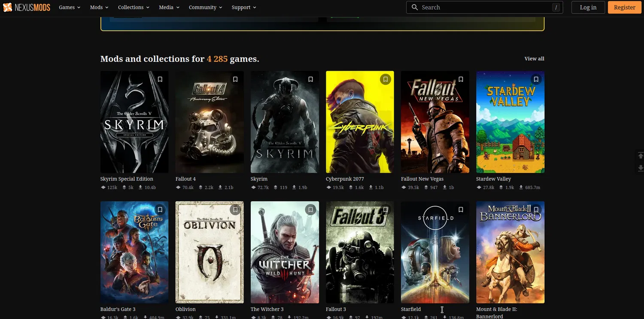The width and height of the screenshot is (644, 319).
Task: Toggle the bookmark on the Fallout 4 cover
Action: click(x=235, y=79)
